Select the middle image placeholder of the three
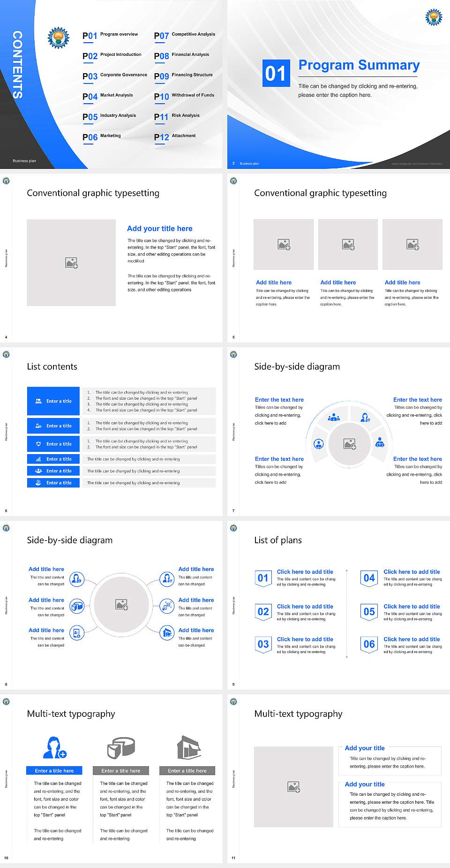Image resolution: width=450 pixels, height=868 pixels. tap(348, 244)
